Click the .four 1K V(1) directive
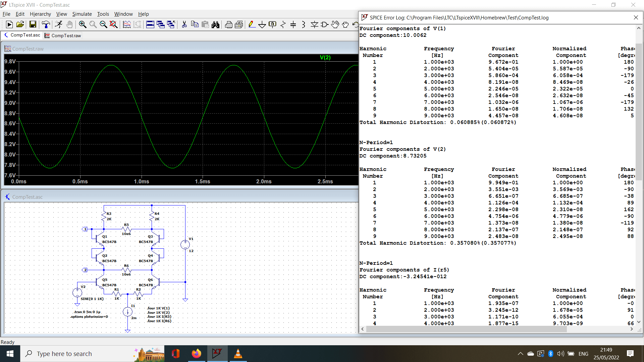This screenshot has height=362, width=644. [158, 308]
